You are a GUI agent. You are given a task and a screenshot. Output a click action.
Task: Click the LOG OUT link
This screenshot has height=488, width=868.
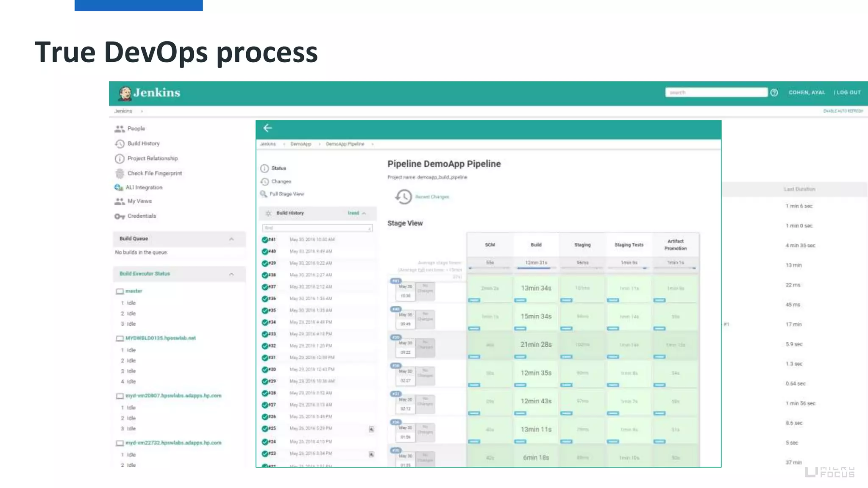point(849,92)
